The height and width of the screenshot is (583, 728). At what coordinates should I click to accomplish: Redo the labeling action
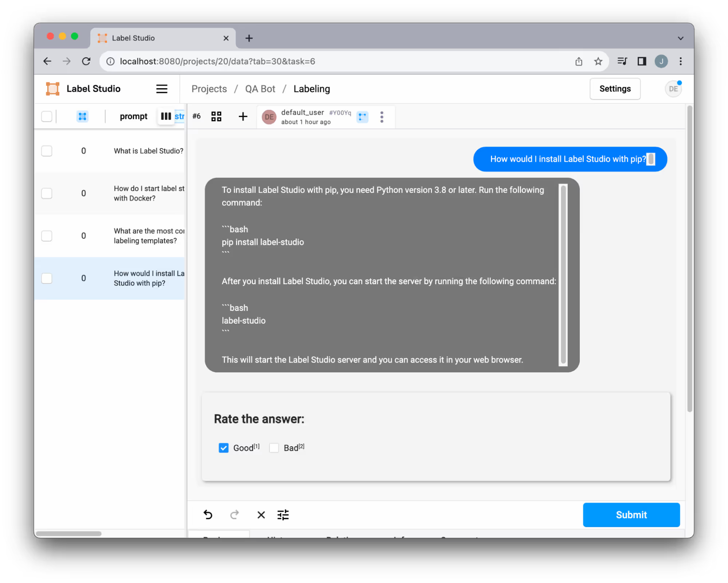coord(235,514)
